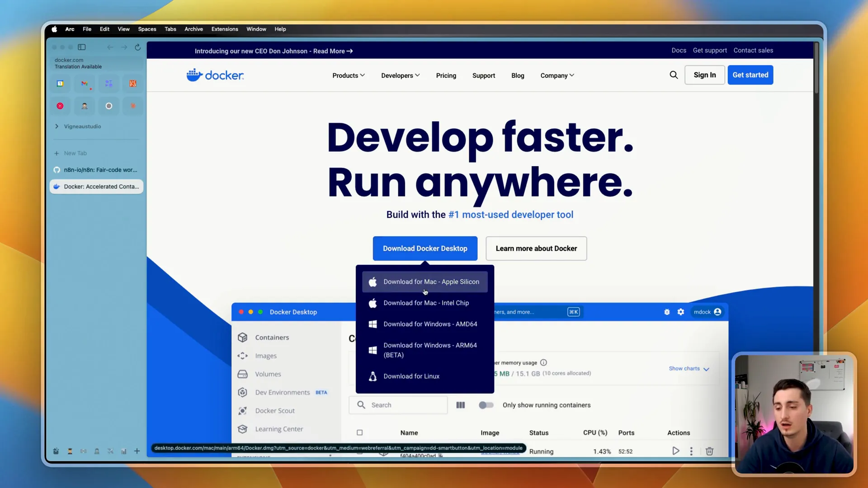Reload the page with the refresh icon
Screen dimensions: 868x488
(138, 47)
